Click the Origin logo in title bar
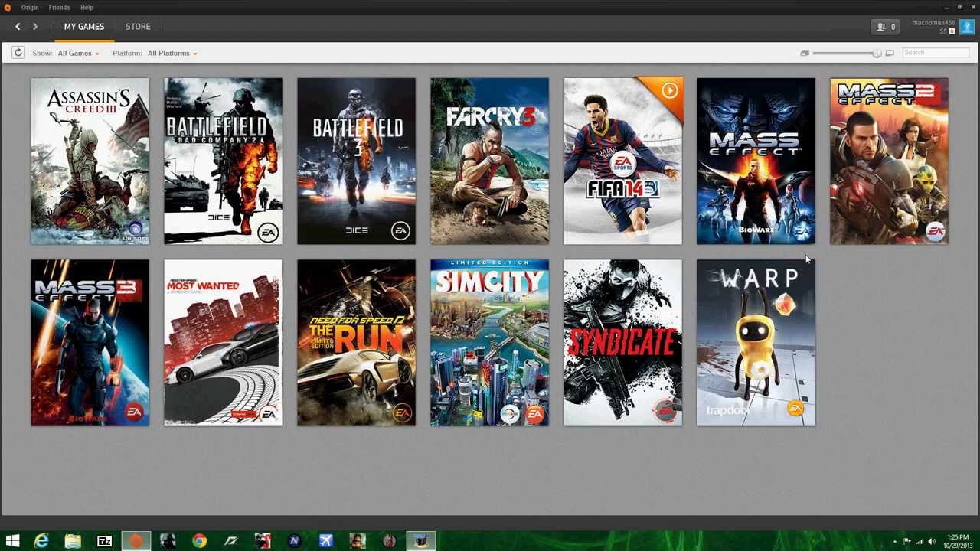The width and height of the screenshot is (980, 551). tap(8, 8)
